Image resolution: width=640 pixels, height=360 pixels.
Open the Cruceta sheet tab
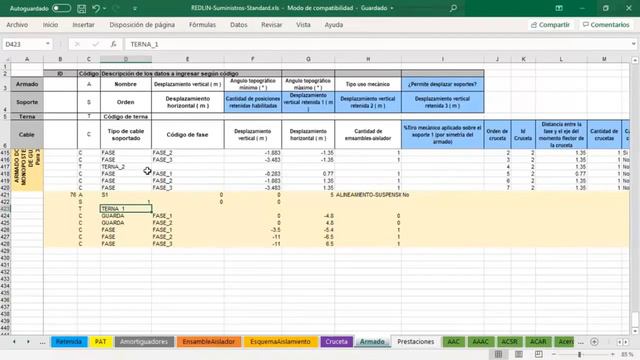[336, 342]
